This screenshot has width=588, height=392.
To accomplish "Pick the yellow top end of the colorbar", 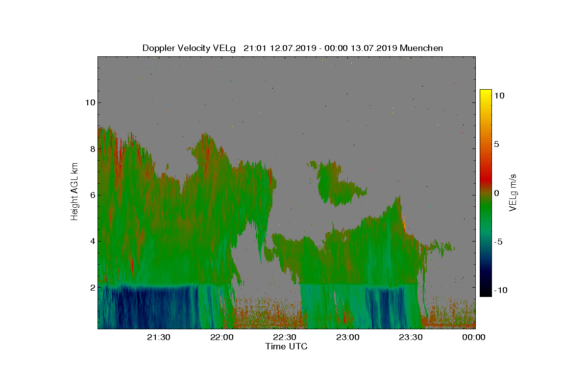I will pyautogui.click(x=486, y=93).
